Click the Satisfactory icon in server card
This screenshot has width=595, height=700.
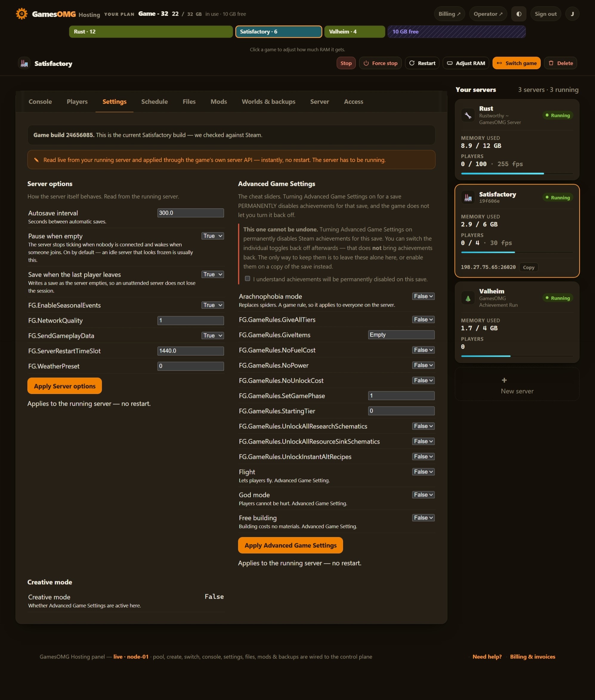pos(468,198)
